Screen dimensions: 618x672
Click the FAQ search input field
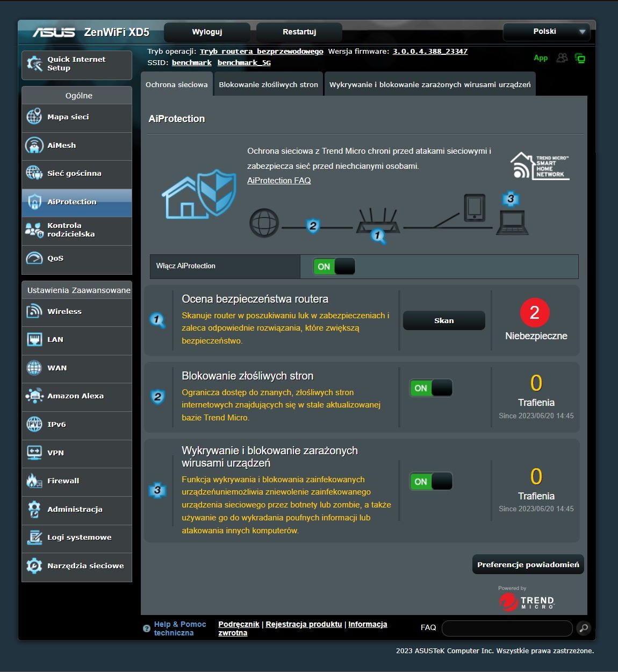point(507,628)
